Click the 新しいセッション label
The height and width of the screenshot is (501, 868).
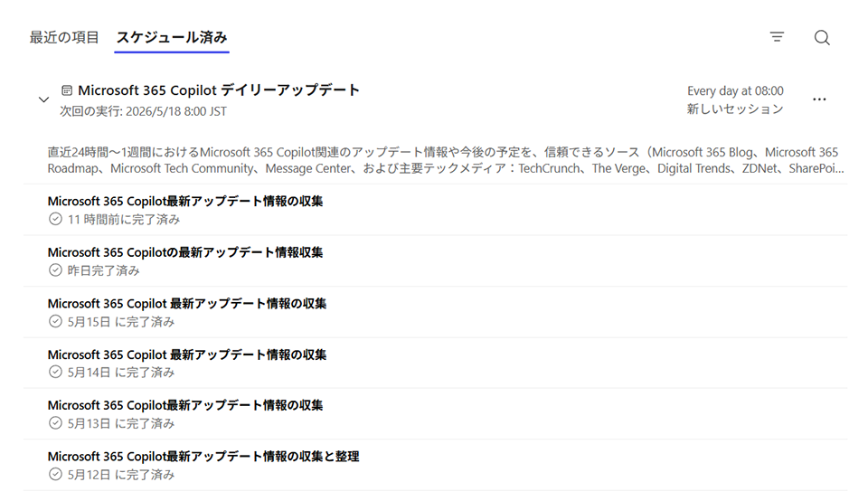[735, 109]
